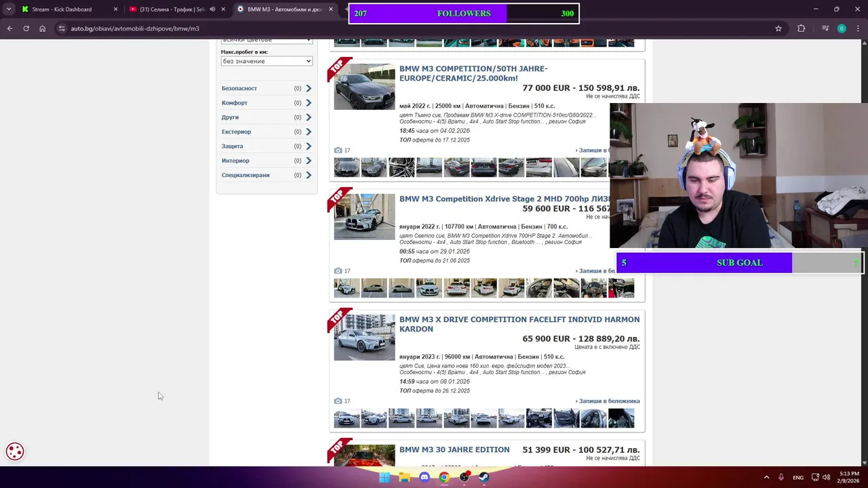Open the BMW M3 Competition Xdrive Stage 2 MHD listing
This screenshot has width=868, height=488.
(504, 199)
